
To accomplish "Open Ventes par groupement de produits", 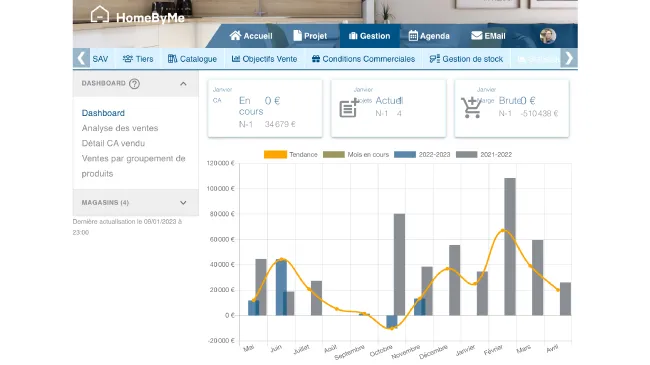I will 133,166.
